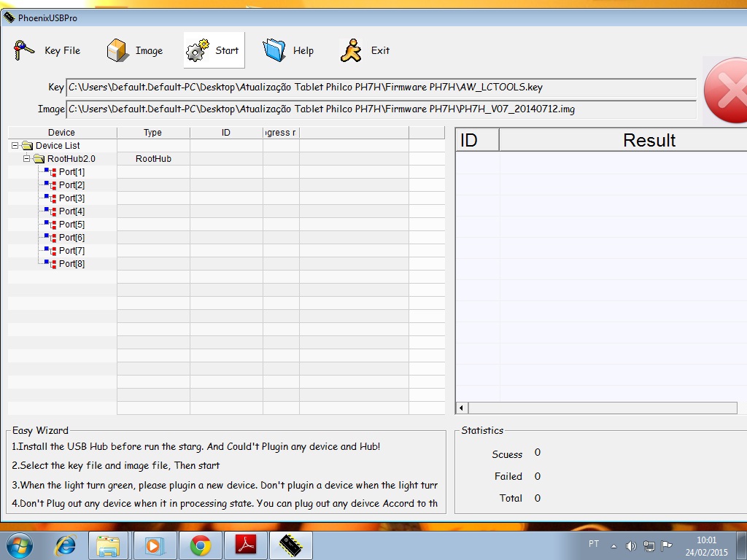The height and width of the screenshot is (560, 747).
Task: Click the result list horizontal scrollbar track
Action: [x=603, y=408]
